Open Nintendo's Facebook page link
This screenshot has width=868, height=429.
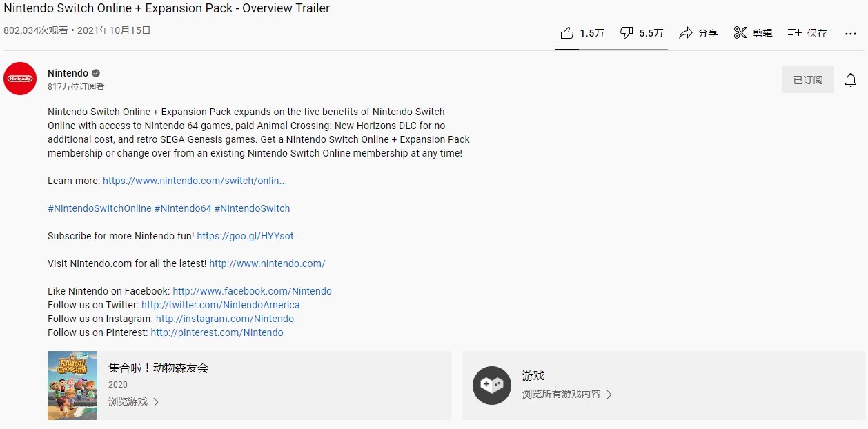click(252, 291)
